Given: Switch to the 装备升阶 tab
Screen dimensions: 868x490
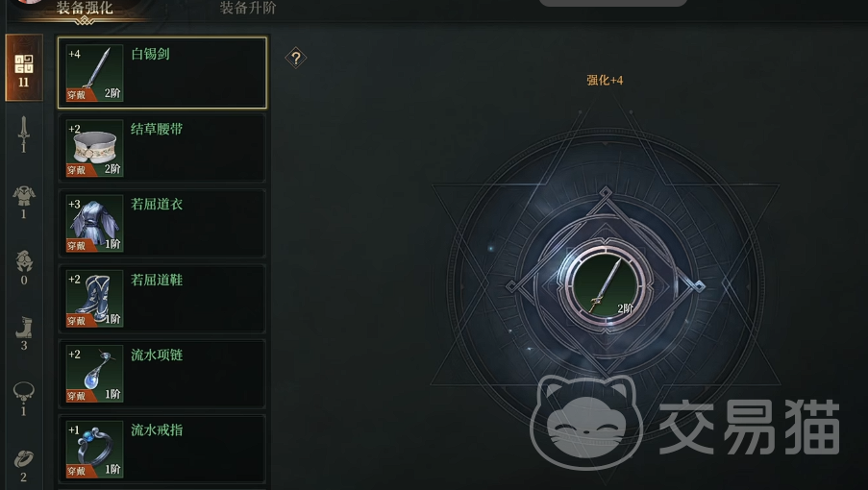Looking at the screenshot, I should coord(248,8).
